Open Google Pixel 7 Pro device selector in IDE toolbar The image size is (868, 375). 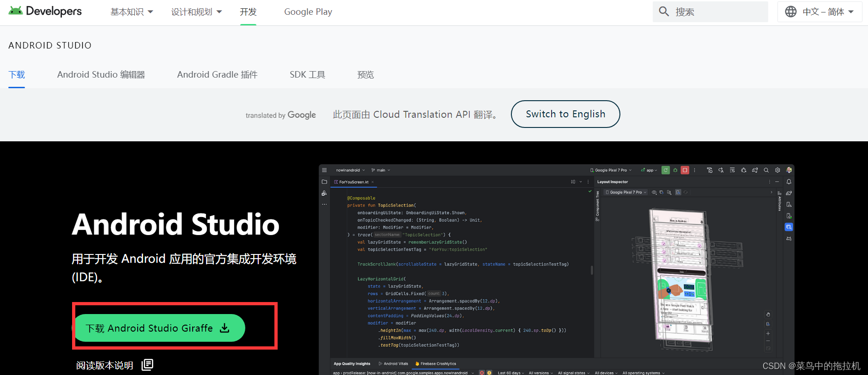pyautogui.click(x=611, y=170)
